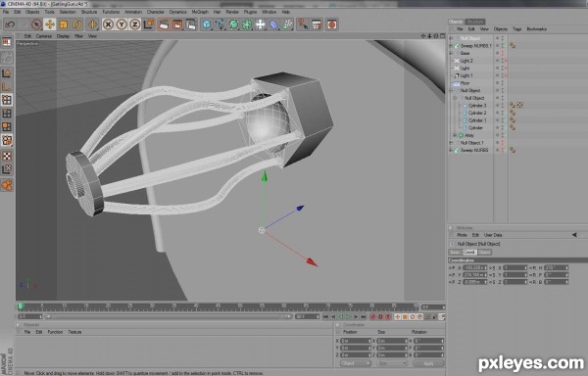Screen dimensions: 588x376
Task: Activate the Rotate tool icon
Action: click(x=76, y=24)
